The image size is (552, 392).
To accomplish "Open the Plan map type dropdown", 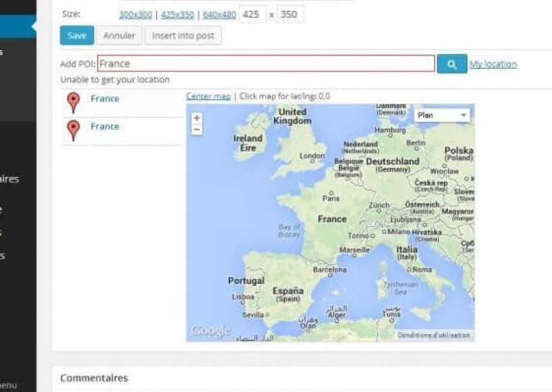I will pyautogui.click(x=442, y=116).
